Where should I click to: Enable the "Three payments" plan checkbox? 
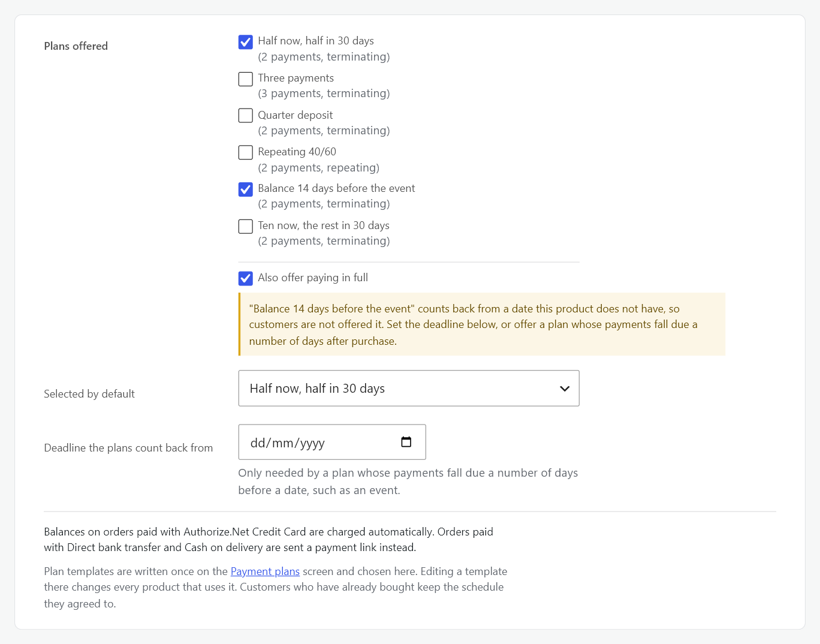[245, 79]
